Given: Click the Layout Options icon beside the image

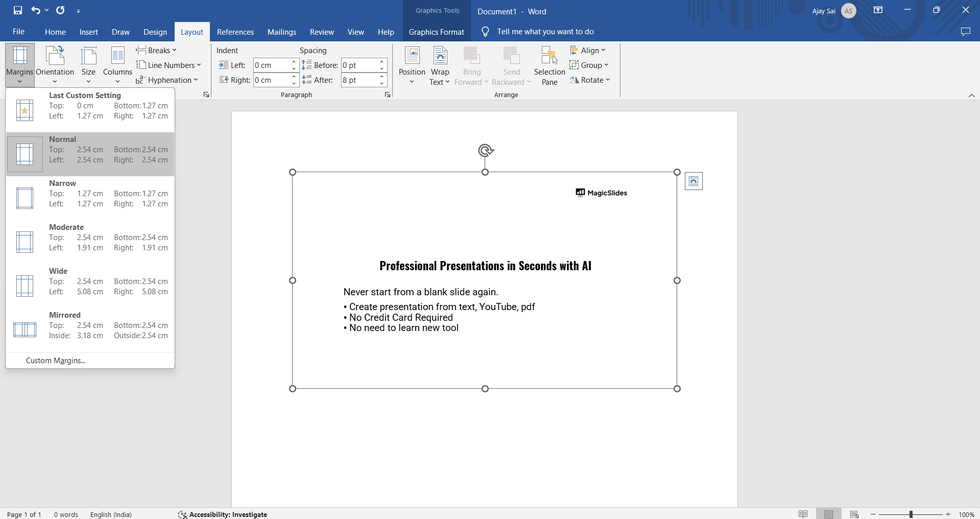Looking at the screenshot, I should click(x=693, y=181).
